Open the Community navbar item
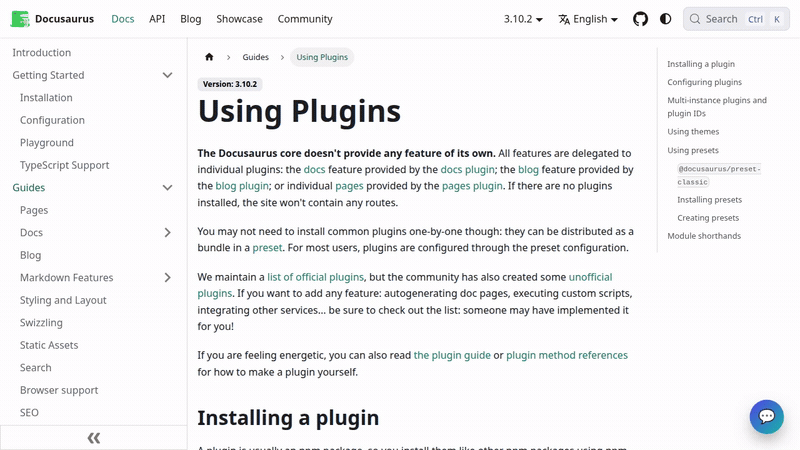This screenshot has height=450, width=800. [x=305, y=19]
